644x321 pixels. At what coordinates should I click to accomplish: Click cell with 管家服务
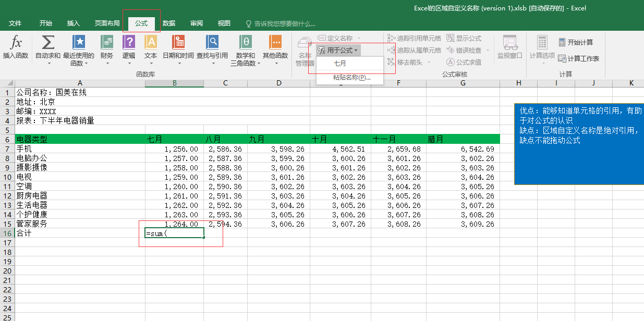(x=80, y=224)
